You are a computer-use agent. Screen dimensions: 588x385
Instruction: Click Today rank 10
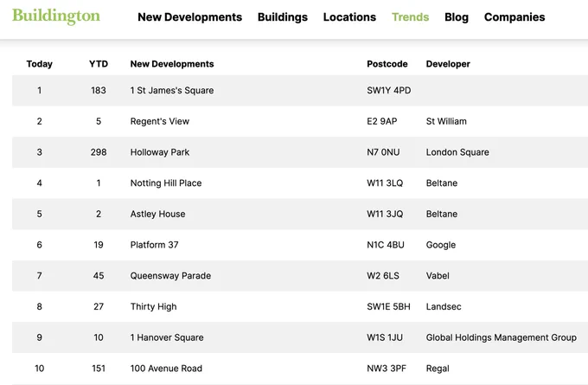40,368
